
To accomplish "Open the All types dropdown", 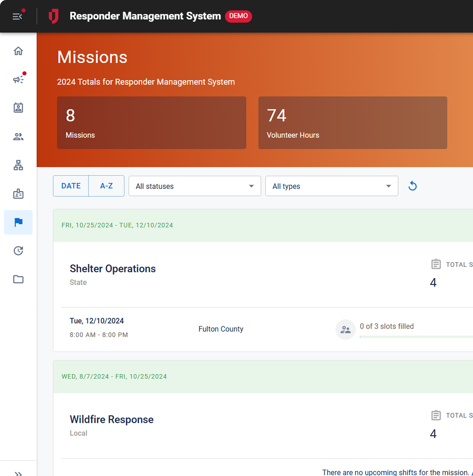I will click(x=331, y=186).
